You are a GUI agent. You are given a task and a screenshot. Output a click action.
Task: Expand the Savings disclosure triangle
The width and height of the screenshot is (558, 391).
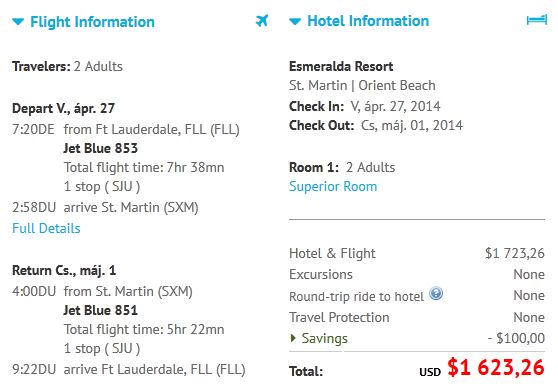click(x=293, y=338)
